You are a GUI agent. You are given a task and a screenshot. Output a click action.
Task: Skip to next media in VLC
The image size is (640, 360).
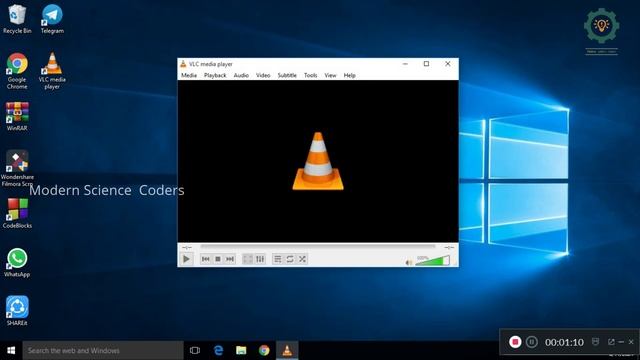point(230,259)
